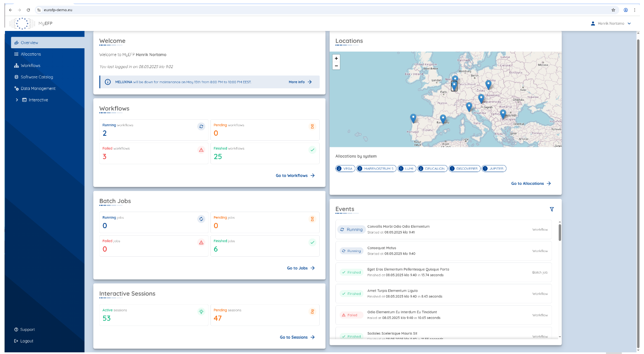Screen dimensions: 644x354
Task: Click the Events list scrollbar
Action: (x=559, y=232)
